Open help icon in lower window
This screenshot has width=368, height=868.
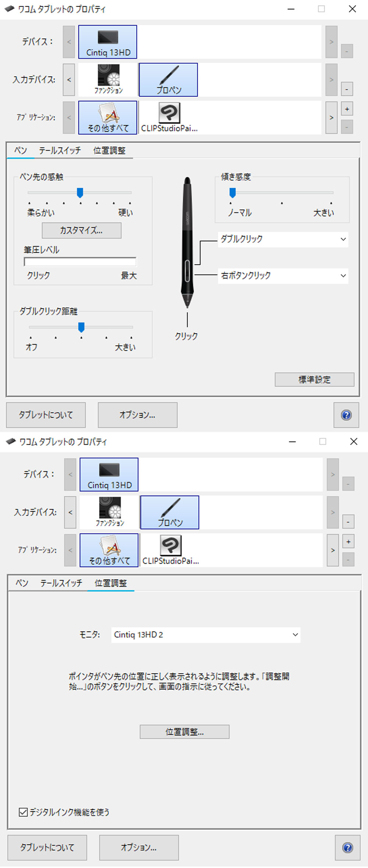[x=348, y=848]
